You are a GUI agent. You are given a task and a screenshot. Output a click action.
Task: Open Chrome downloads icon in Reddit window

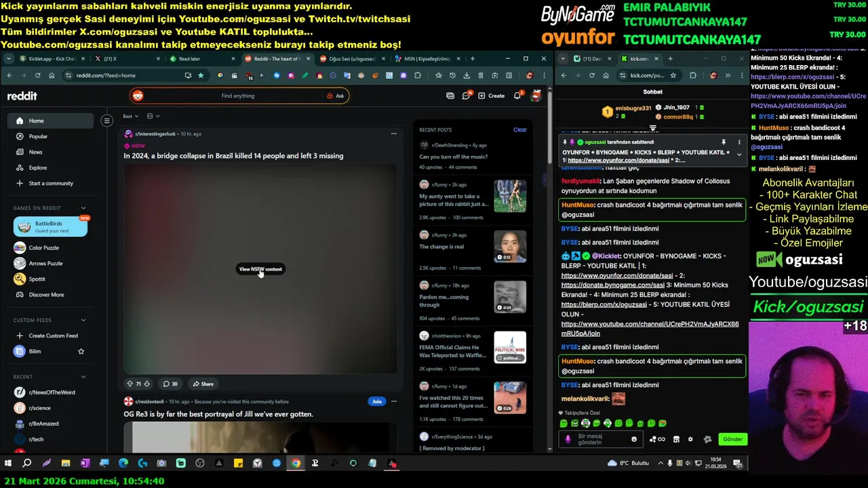point(467,75)
